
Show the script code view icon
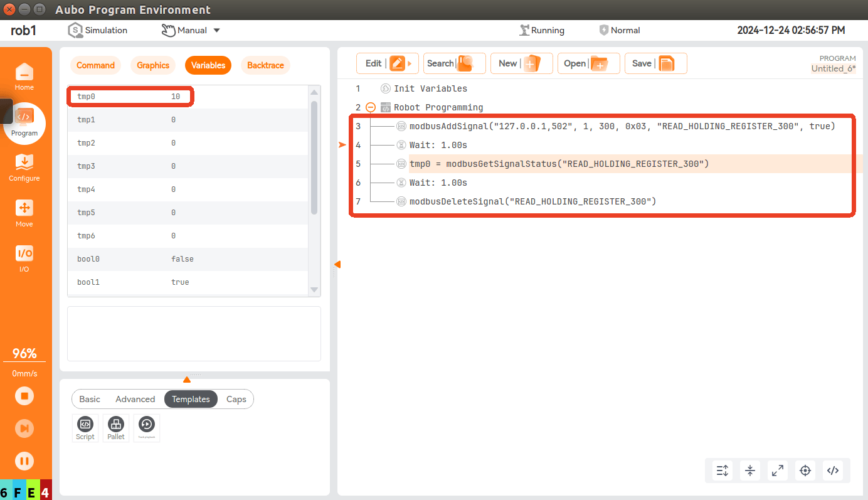click(x=833, y=471)
